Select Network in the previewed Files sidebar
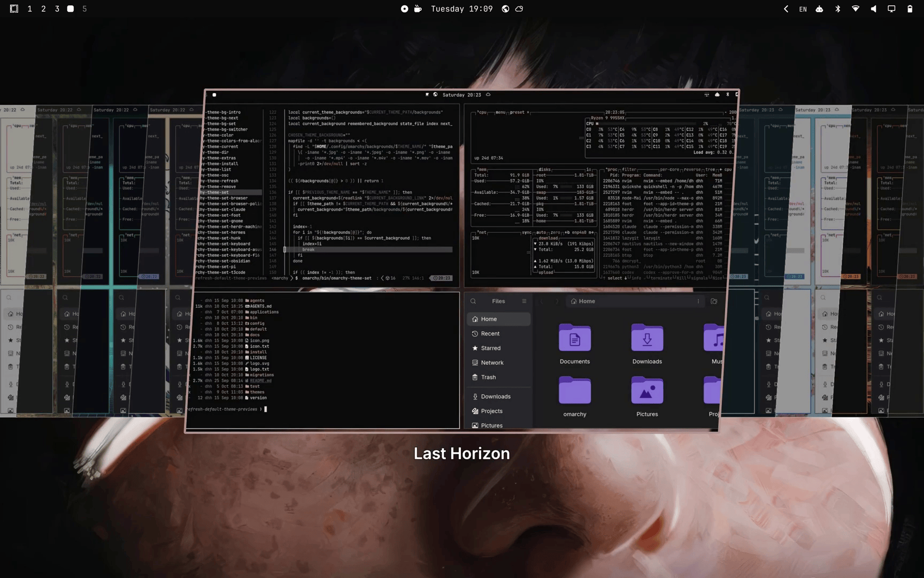Screen dimensions: 924x578 coord(499,362)
